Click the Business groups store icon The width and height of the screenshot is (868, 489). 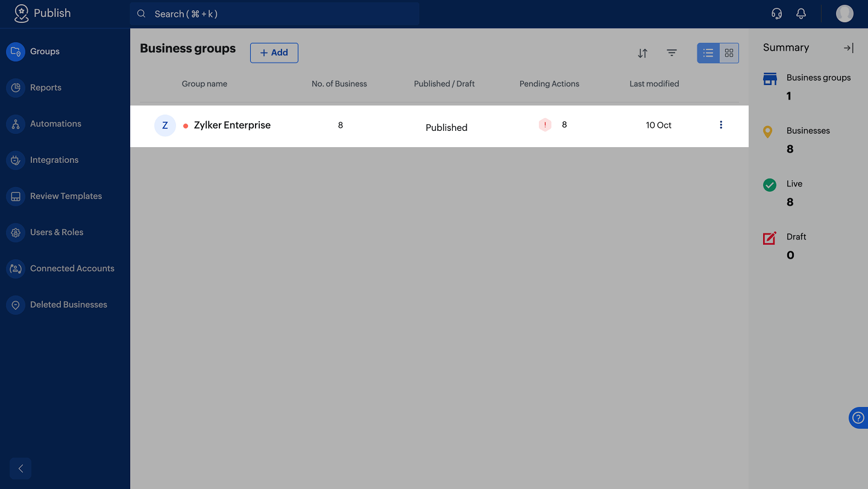[770, 79]
